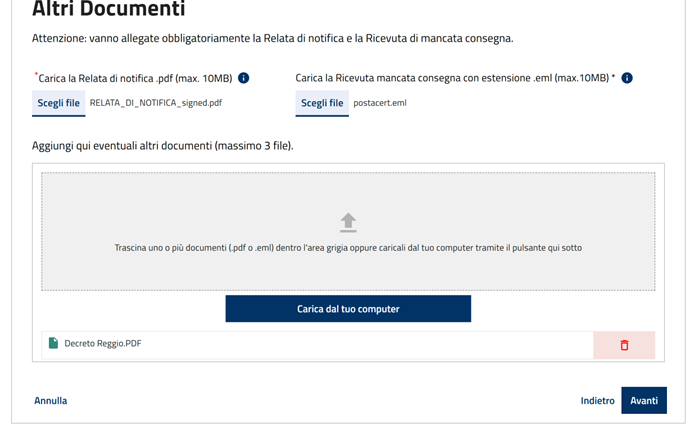Click the Aggiungi qui eventuali altri documenti text

pos(163,146)
